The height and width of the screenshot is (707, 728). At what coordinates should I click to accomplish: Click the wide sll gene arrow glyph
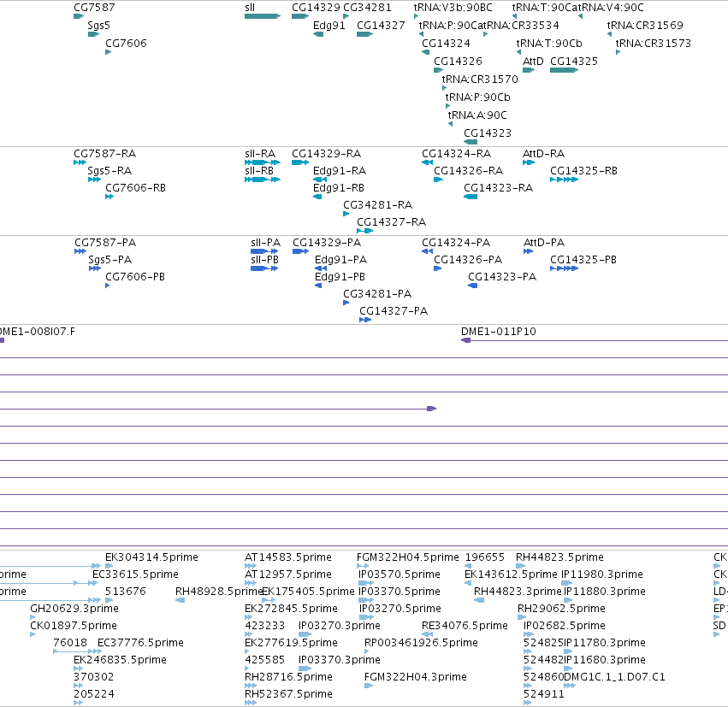[x=263, y=16]
